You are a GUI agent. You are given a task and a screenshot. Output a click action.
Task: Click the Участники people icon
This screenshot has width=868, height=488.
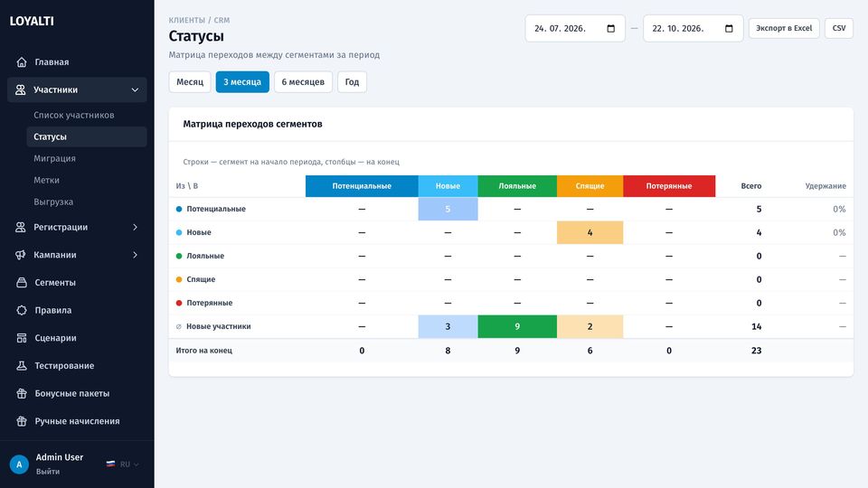coord(21,89)
